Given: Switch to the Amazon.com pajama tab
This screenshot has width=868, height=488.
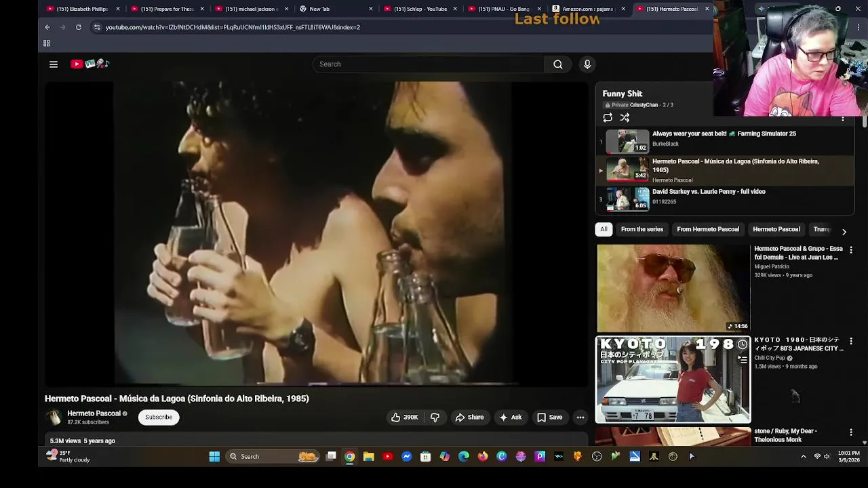Looking at the screenshot, I should pyautogui.click(x=587, y=9).
